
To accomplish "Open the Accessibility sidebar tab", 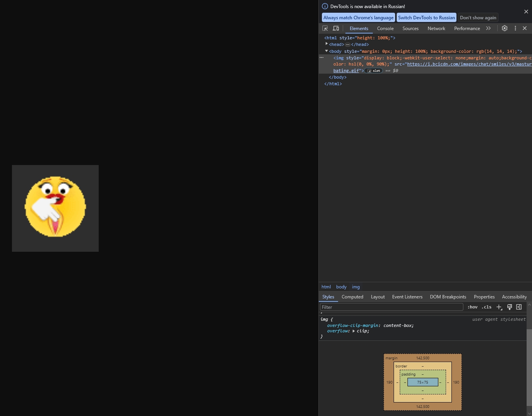I will coord(514,297).
